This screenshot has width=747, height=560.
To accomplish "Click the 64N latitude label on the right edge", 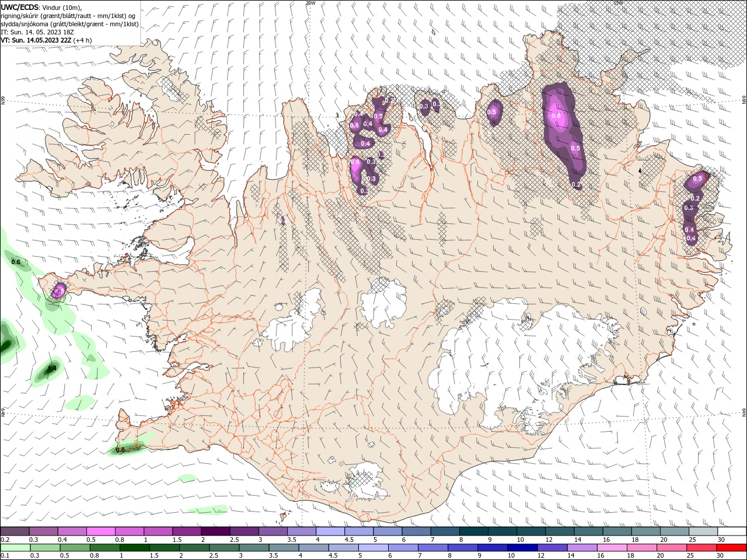I will pos(744,412).
